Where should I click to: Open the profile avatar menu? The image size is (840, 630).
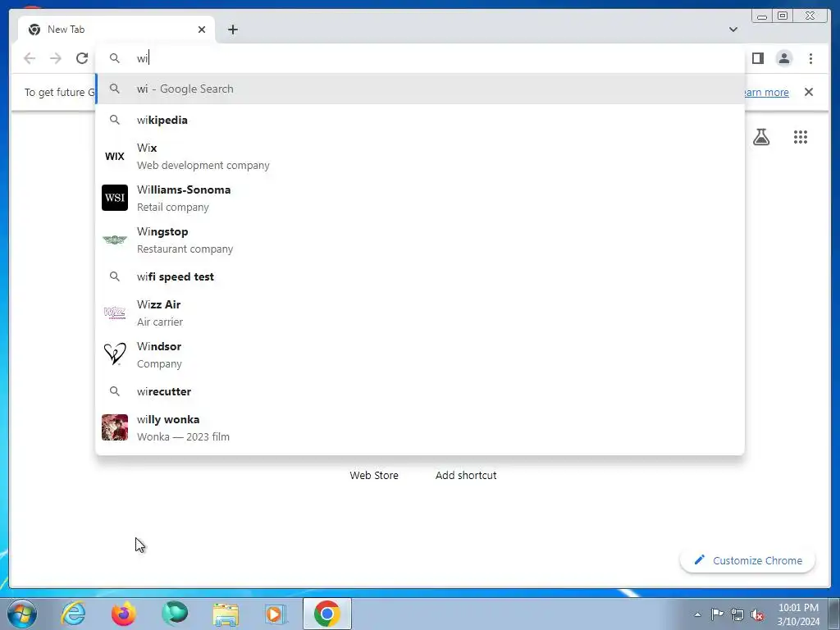click(783, 58)
